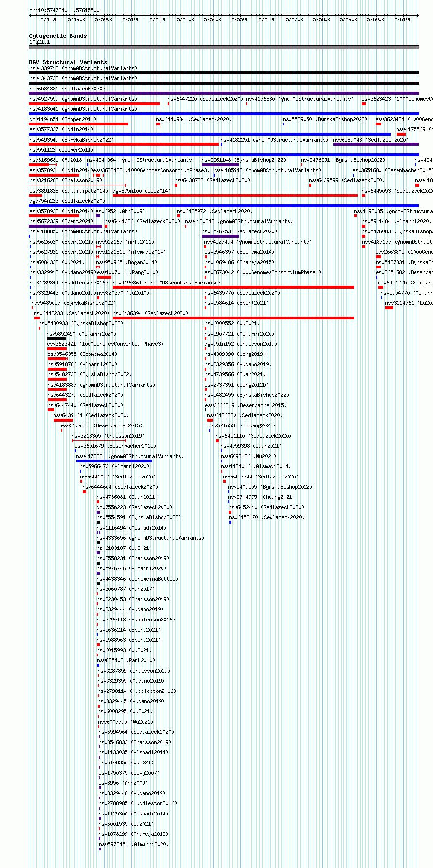The height and width of the screenshot is (868, 433).
Task: Click nsv4178381 gnomAD variant label
Action: 130,456
